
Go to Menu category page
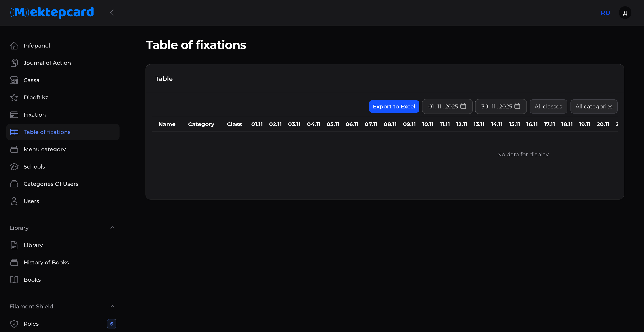point(44,149)
